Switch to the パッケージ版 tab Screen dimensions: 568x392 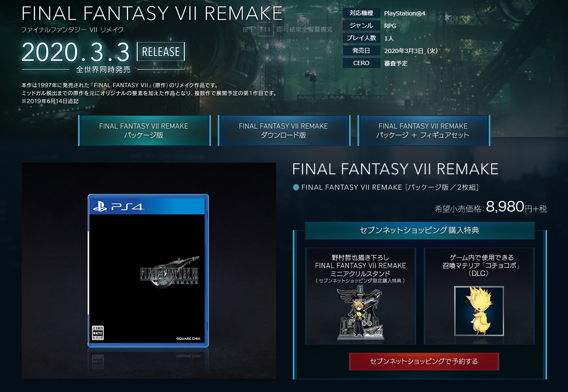pyautogui.click(x=144, y=131)
